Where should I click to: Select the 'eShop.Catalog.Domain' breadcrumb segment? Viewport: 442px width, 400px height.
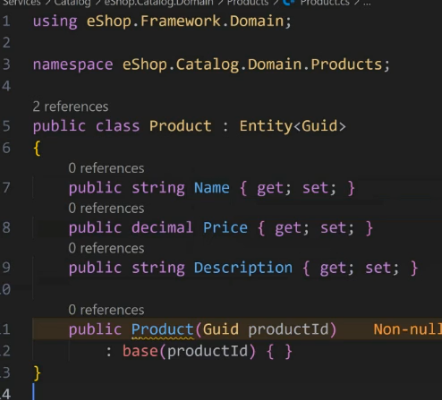click(x=159, y=3)
